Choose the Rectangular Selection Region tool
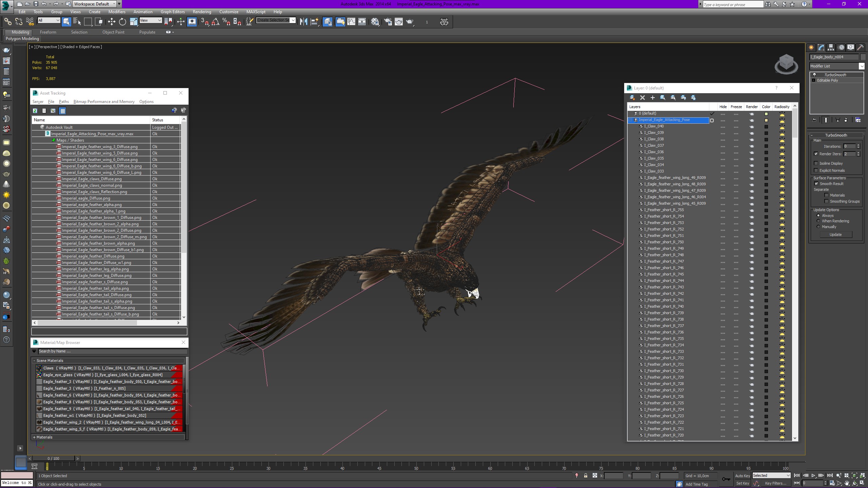The height and width of the screenshot is (488, 868). pyautogui.click(x=88, y=22)
